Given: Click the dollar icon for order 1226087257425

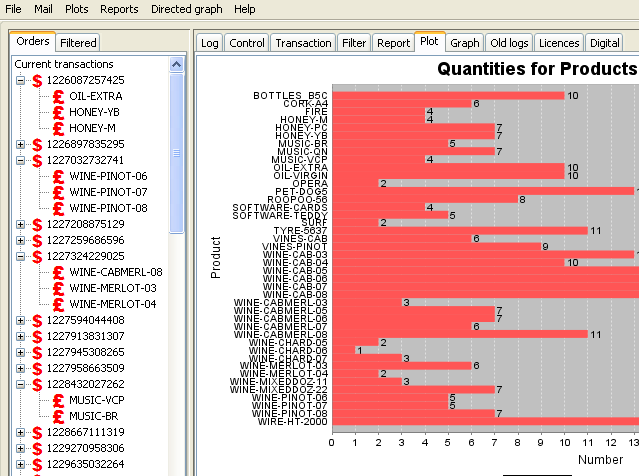Looking at the screenshot, I should click(x=37, y=80).
